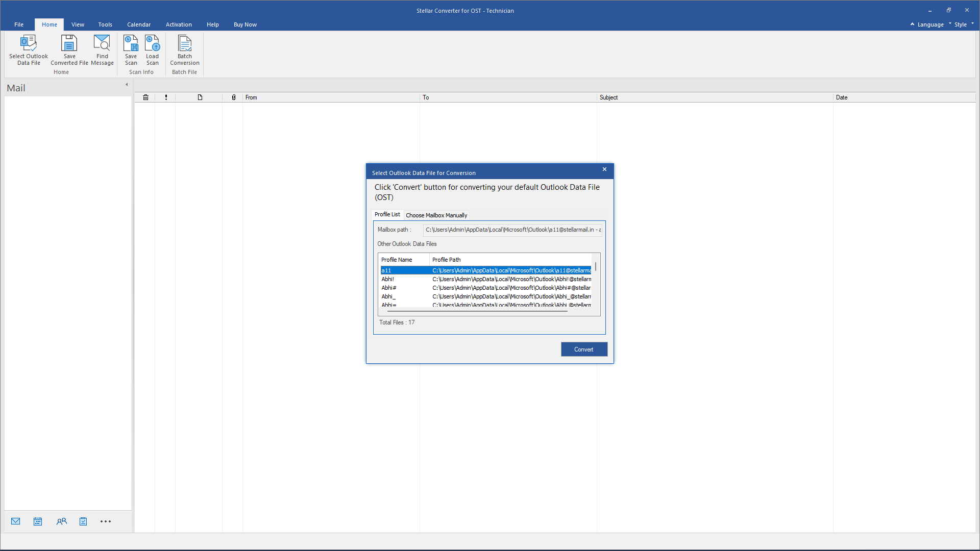Click the Scan Info icon
980x551 pixels.
(141, 72)
